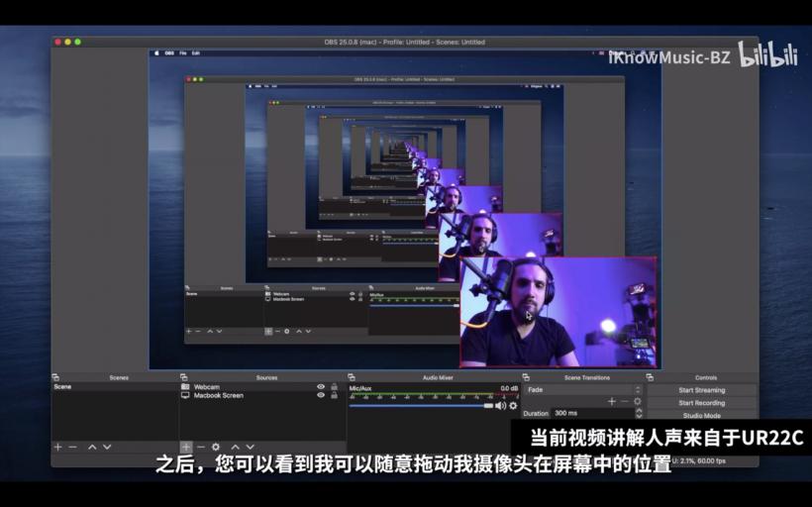
Task: Move the scene up in the Scenes list
Action: pos(92,447)
